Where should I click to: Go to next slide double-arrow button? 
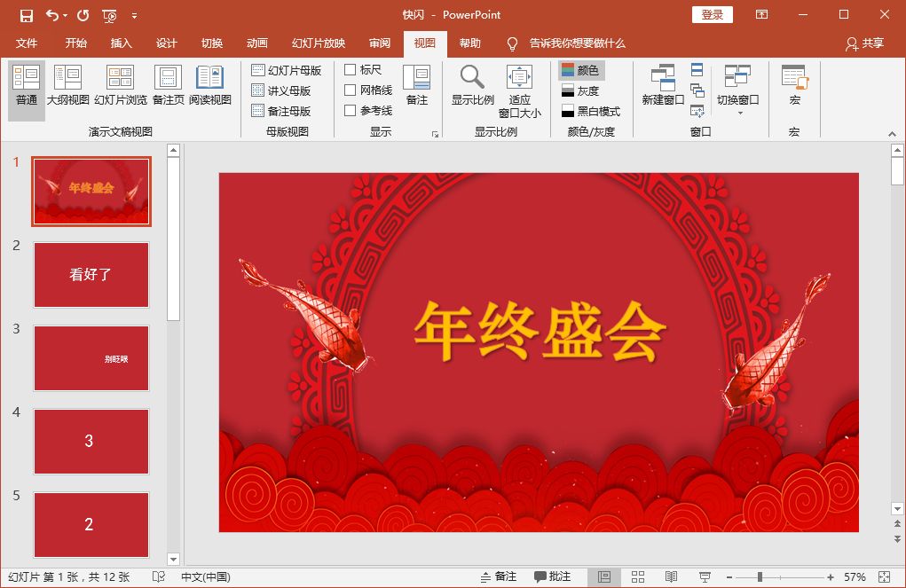pos(897,539)
